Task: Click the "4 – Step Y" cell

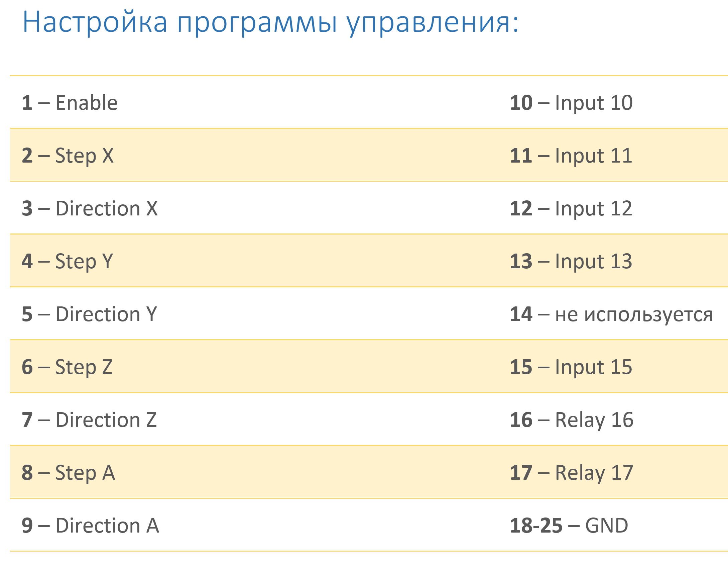Action: tap(68, 261)
